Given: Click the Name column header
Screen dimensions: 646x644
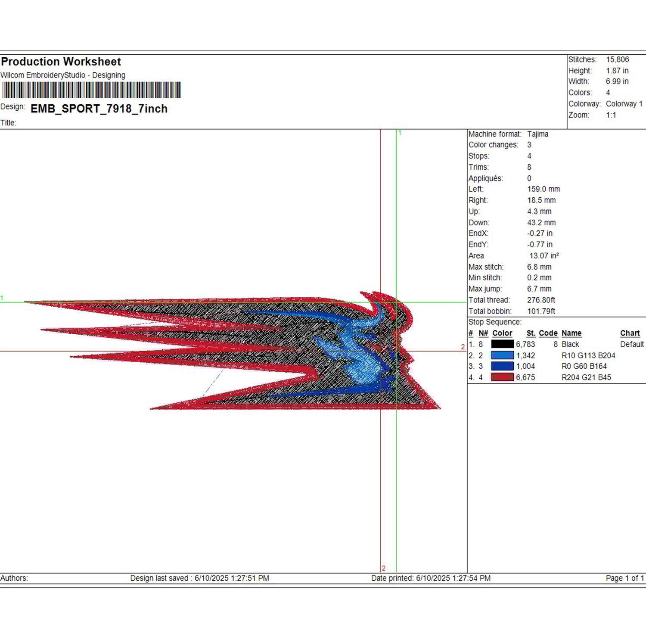Looking at the screenshot, I should [571, 333].
